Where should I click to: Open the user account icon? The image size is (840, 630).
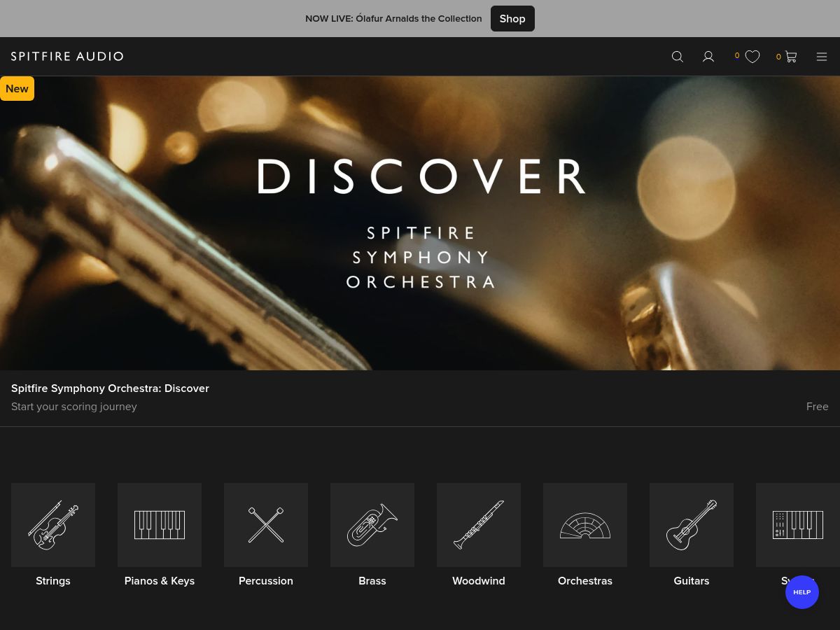click(708, 57)
